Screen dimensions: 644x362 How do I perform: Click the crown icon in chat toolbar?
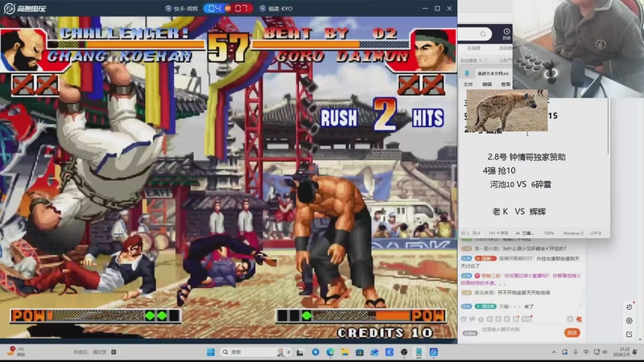(x=481, y=319)
